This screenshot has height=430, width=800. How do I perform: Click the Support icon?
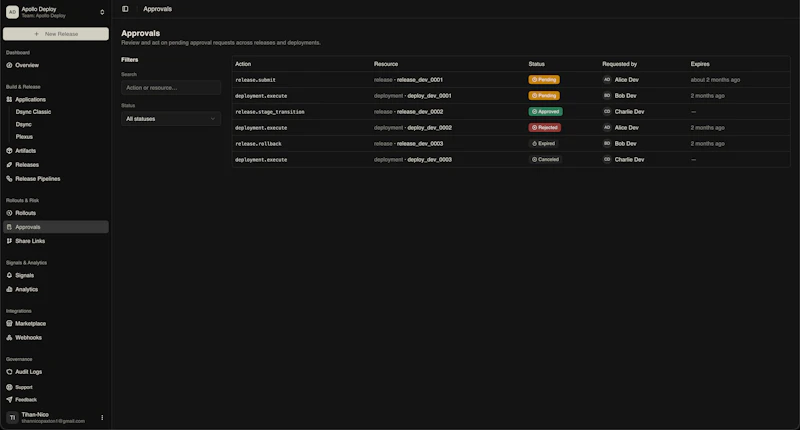pos(9,387)
